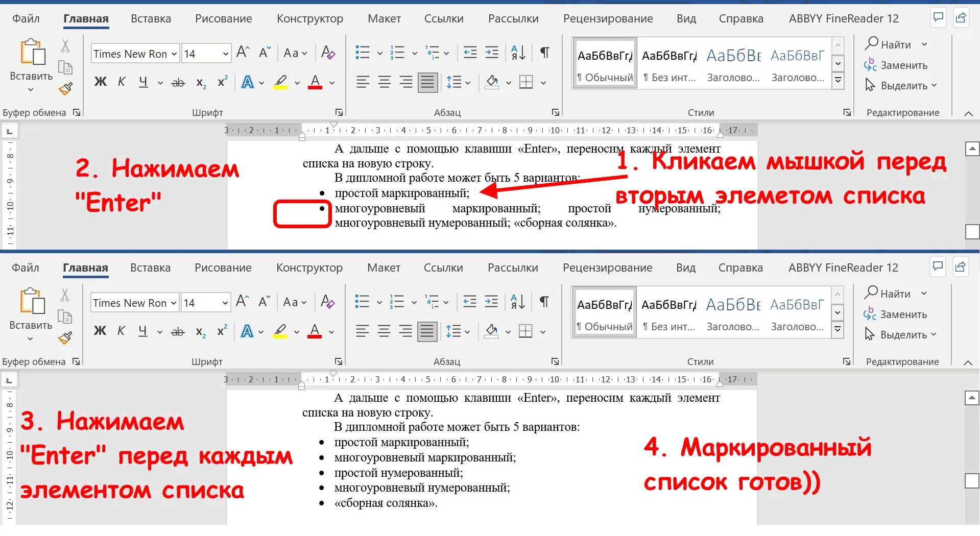
Task: Click line spacing icon in lower ribbon
Action: (x=453, y=331)
